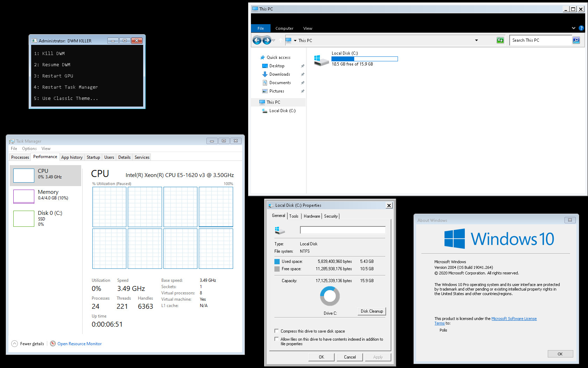Image resolution: width=588 pixels, height=368 pixels.
Task: Switch to the Tools tab in Properties
Action: click(294, 216)
